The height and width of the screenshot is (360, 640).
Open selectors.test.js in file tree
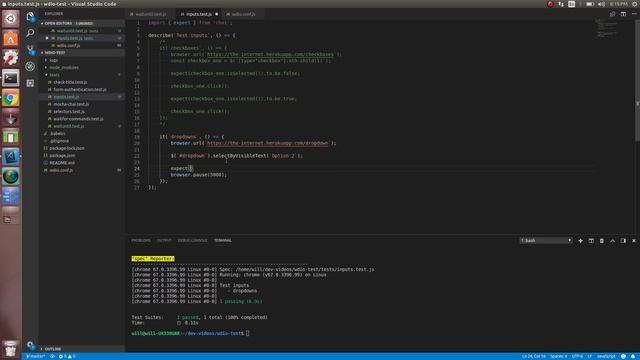coord(82,111)
